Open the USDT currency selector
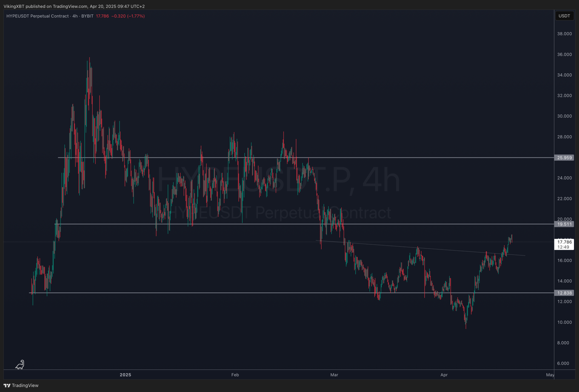579x392 pixels. point(564,16)
